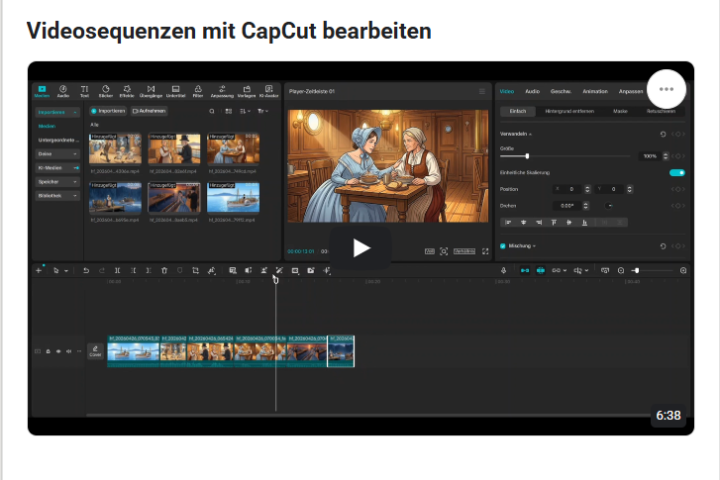Open the three-dots options button on the video

(x=666, y=89)
